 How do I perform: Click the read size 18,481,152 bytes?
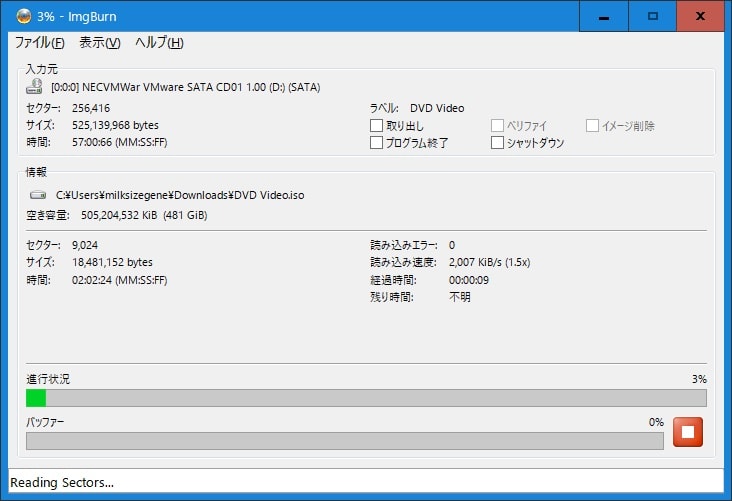[x=112, y=262]
